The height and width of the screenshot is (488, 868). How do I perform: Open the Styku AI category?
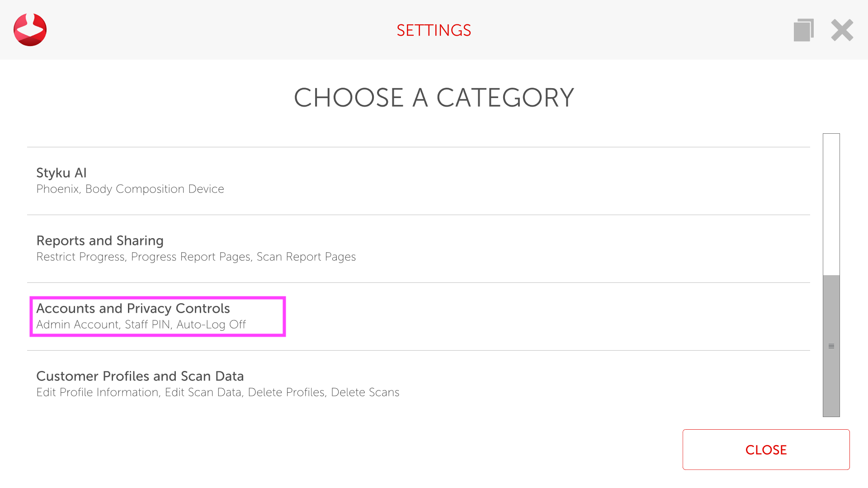[x=61, y=173]
